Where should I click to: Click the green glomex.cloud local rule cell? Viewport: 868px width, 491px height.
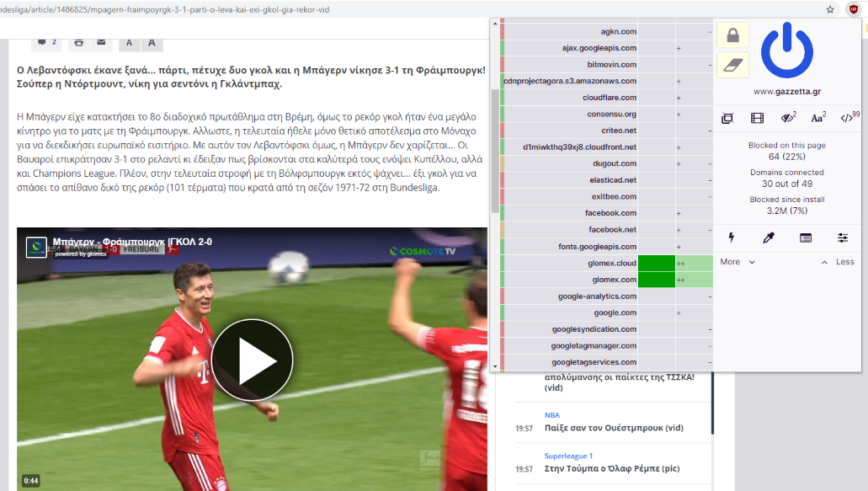tap(657, 263)
